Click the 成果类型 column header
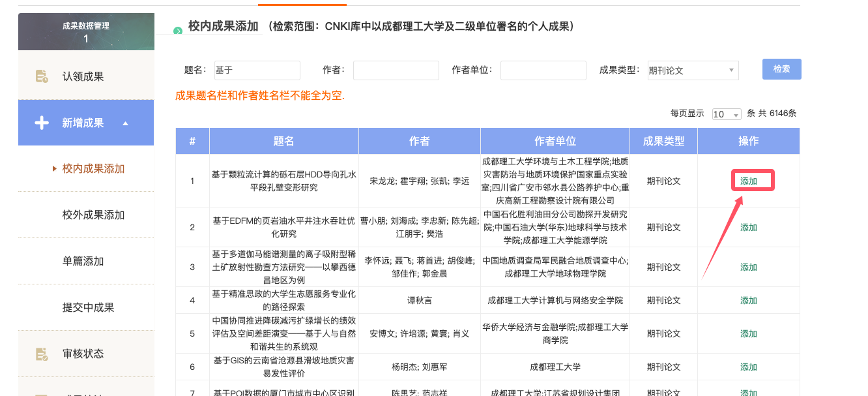 (x=664, y=142)
